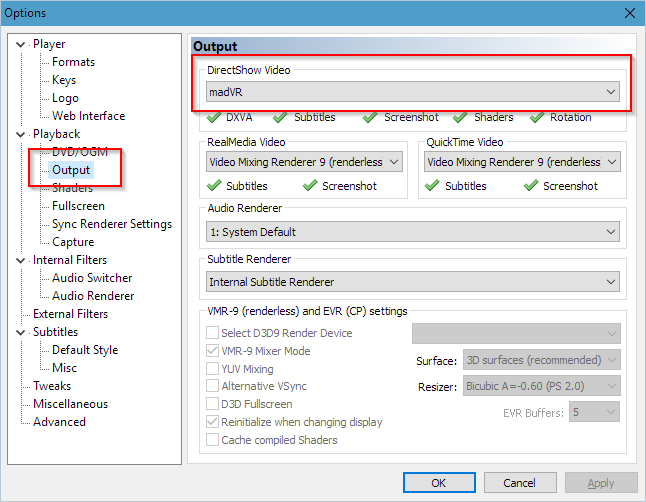Open the Tweaks settings page
The height and width of the screenshot is (502, 646).
tap(52, 386)
